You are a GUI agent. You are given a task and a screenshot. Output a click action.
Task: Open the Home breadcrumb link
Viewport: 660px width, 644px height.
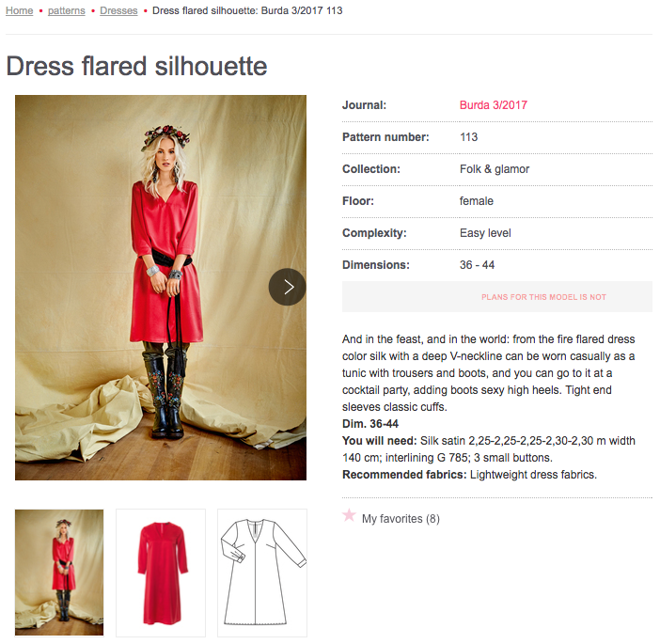20,11
